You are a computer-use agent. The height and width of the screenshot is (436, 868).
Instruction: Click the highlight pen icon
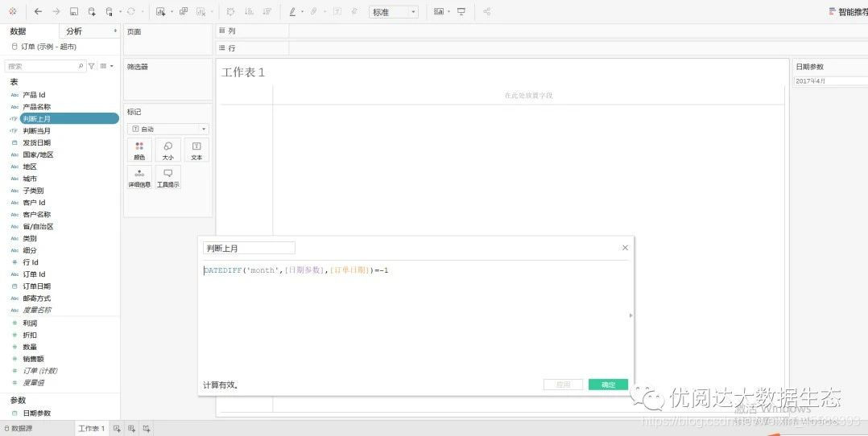292,11
